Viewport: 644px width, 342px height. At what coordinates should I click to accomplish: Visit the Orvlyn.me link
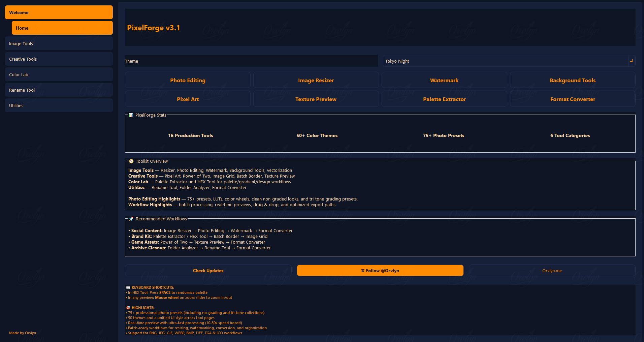click(x=552, y=271)
